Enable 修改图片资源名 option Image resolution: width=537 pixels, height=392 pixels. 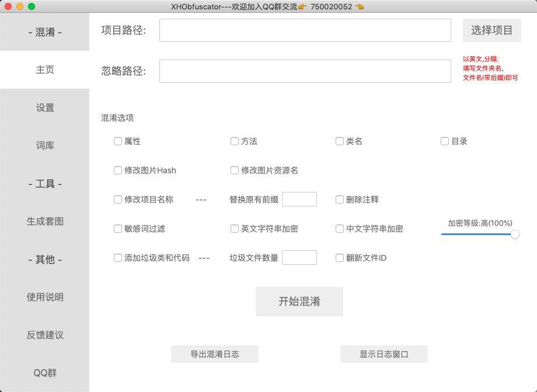tap(234, 170)
